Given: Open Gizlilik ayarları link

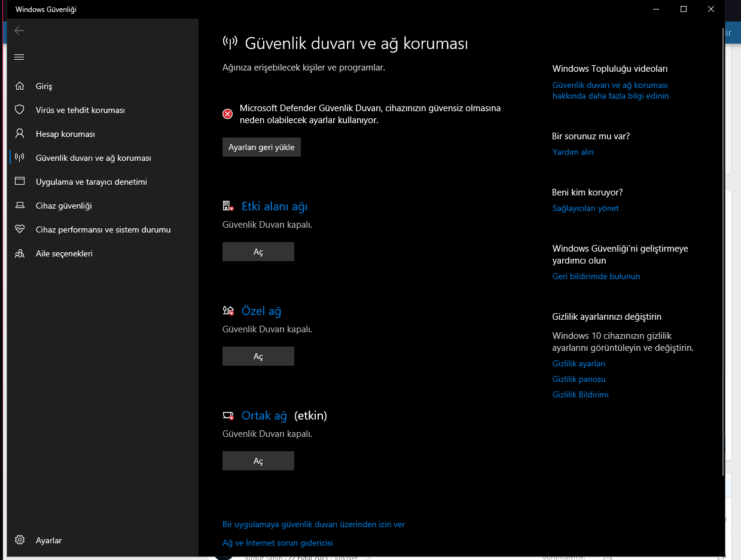Looking at the screenshot, I should point(579,363).
